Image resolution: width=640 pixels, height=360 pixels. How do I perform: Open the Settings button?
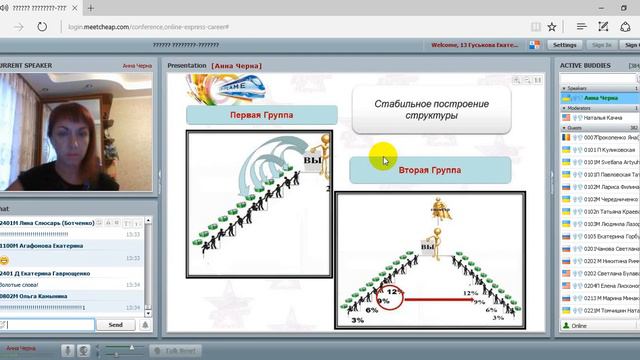564,45
